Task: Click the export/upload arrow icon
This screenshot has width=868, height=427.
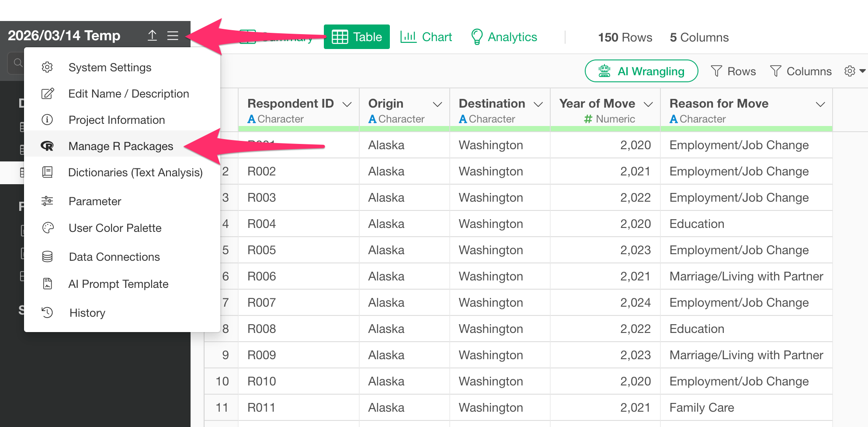Action: (x=152, y=35)
